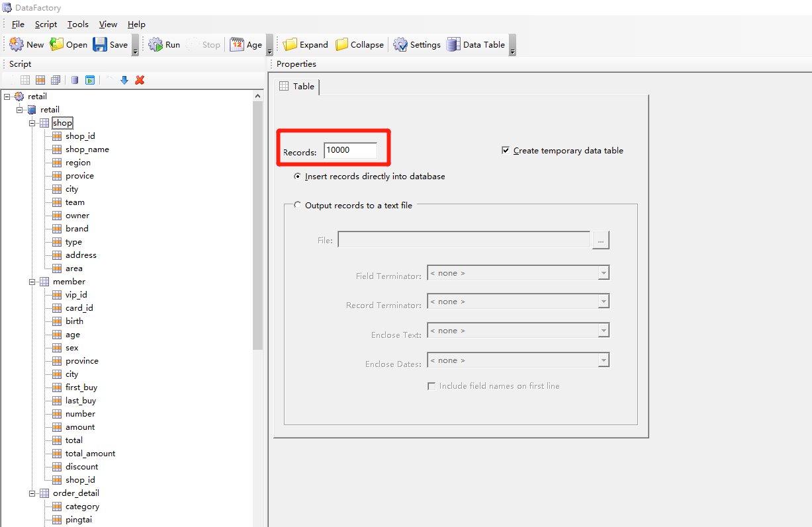Select Insert records directly into database

pyautogui.click(x=298, y=177)
